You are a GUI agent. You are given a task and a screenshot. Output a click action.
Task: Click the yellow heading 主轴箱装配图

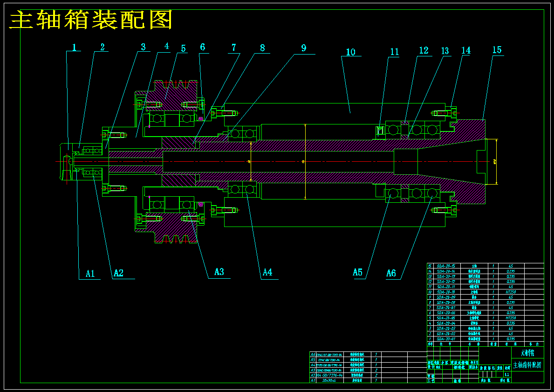(91, 20)
